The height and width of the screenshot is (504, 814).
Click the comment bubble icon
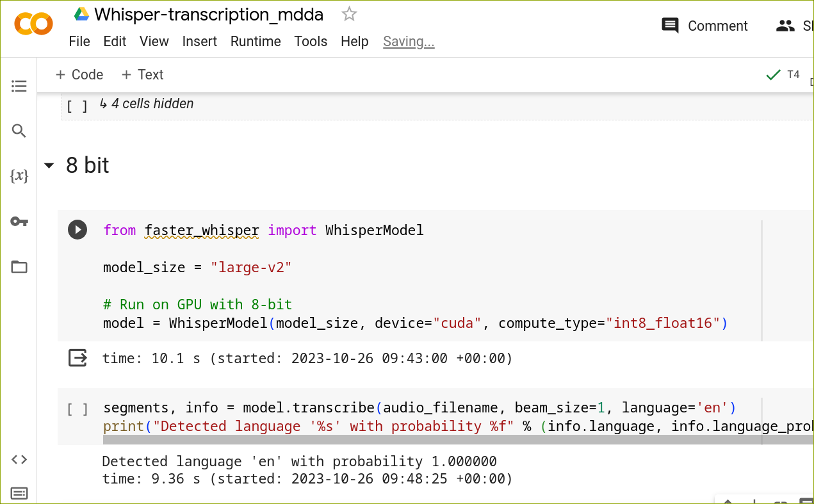pyautogui.click(x=670, y=26)
